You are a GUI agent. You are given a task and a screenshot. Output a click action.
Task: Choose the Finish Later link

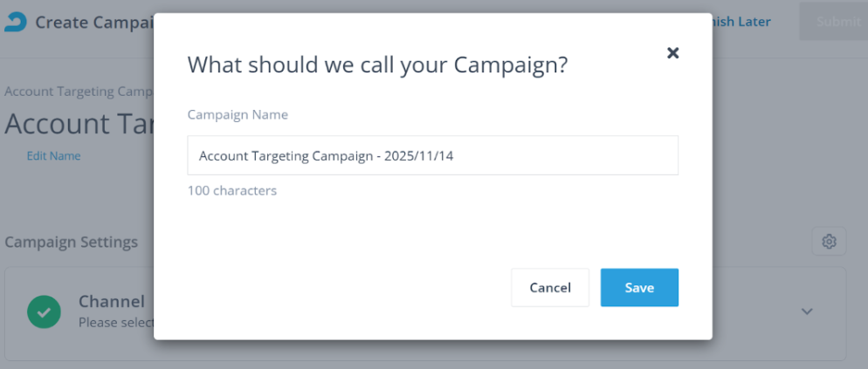point(742,22)
